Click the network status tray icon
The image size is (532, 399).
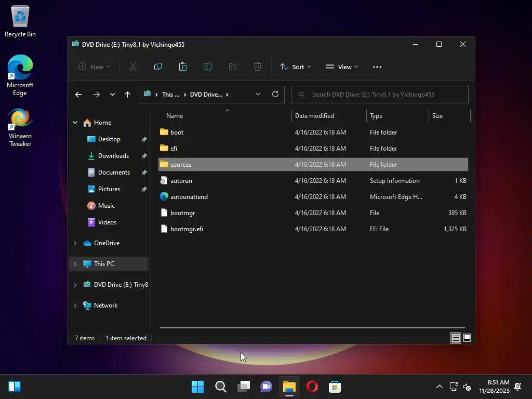point(454,387)
